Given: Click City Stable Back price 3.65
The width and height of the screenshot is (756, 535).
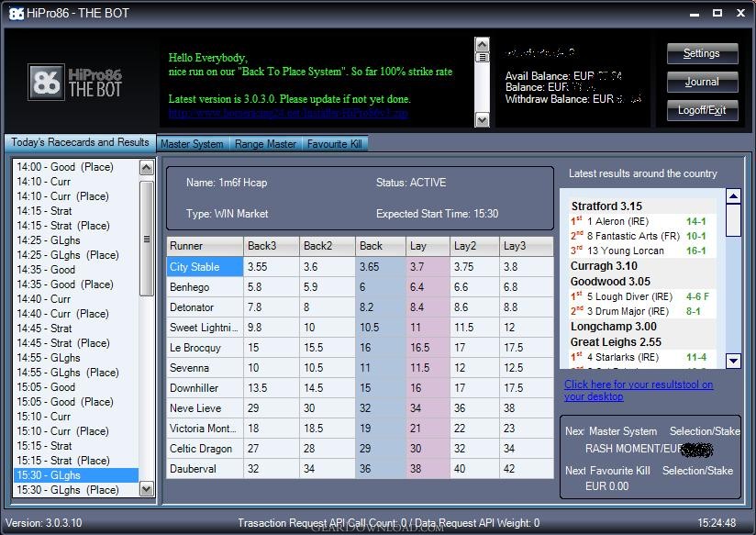Looking at the screenshot, I should coord(381,267).
